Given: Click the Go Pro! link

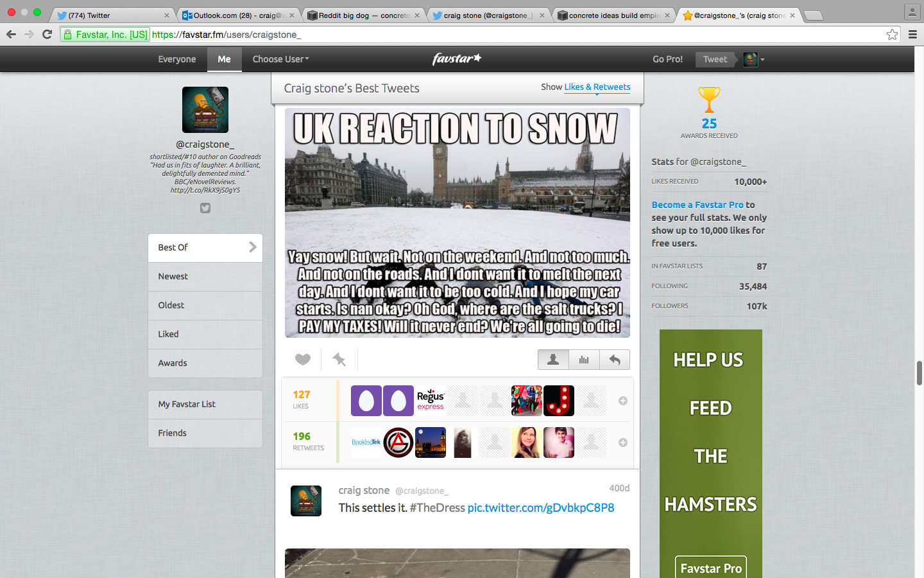Looking at the screenshot, I should coord(667,59).
